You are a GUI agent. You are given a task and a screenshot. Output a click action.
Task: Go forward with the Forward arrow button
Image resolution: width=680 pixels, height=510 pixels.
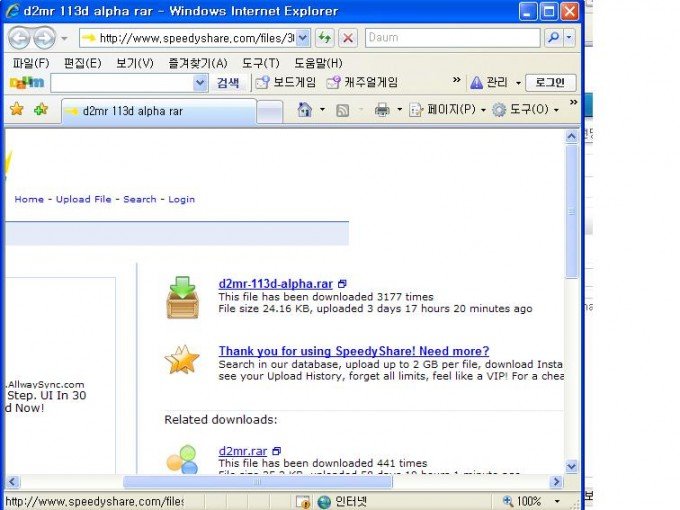pyautogui.click(x=45, y=38)
